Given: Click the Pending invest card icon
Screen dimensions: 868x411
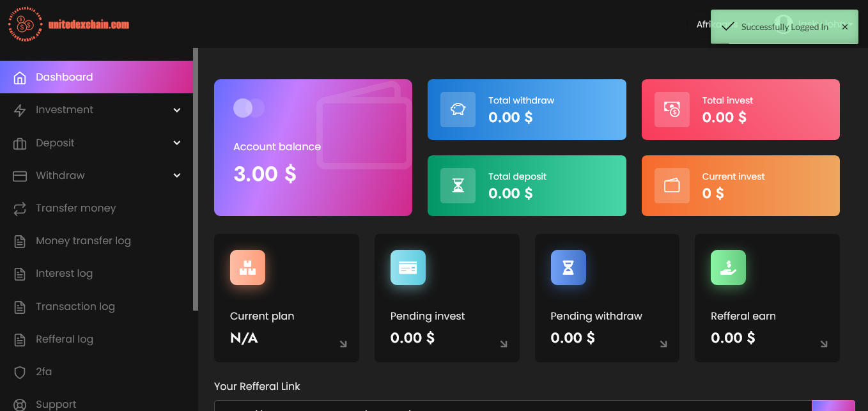Looking at the screenshot, I should point(408,267).
